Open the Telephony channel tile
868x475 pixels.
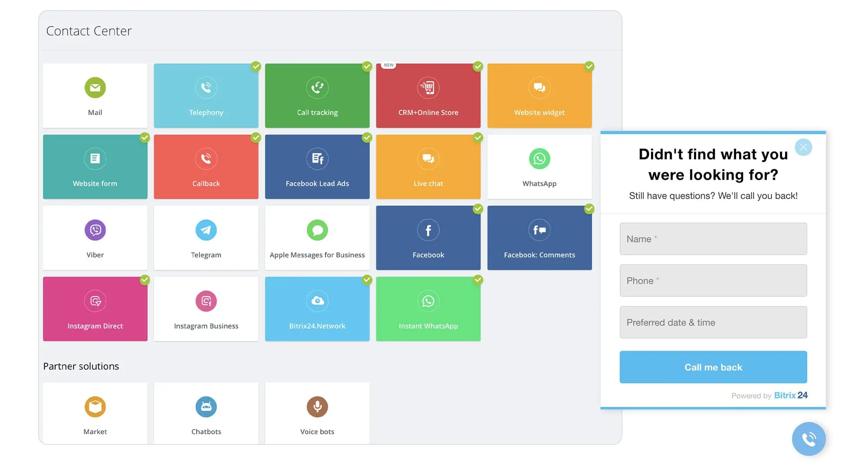[206, 96]
